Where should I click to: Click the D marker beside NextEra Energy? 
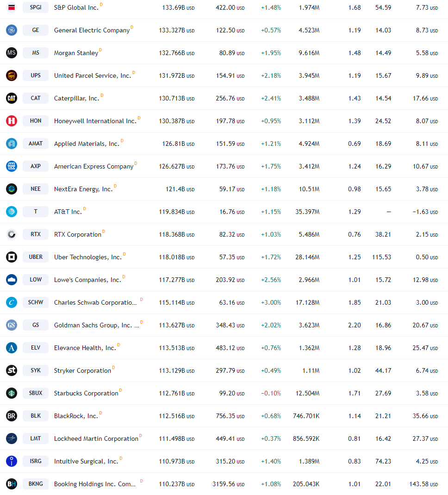(115, 186)
